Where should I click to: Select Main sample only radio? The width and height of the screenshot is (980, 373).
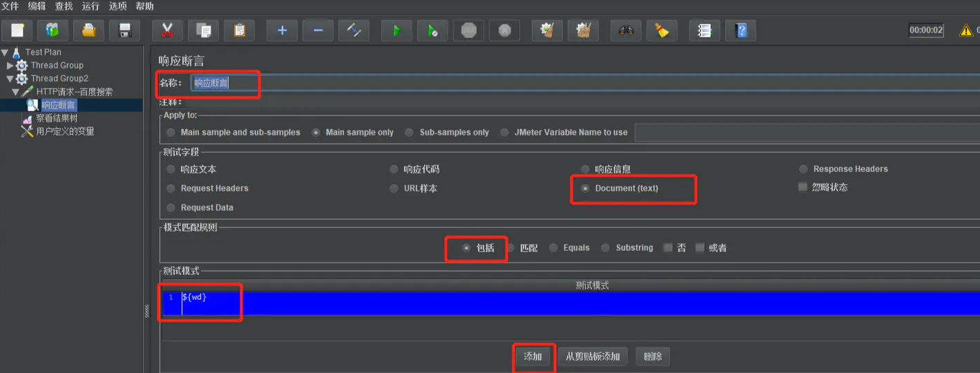pos(316,133)
